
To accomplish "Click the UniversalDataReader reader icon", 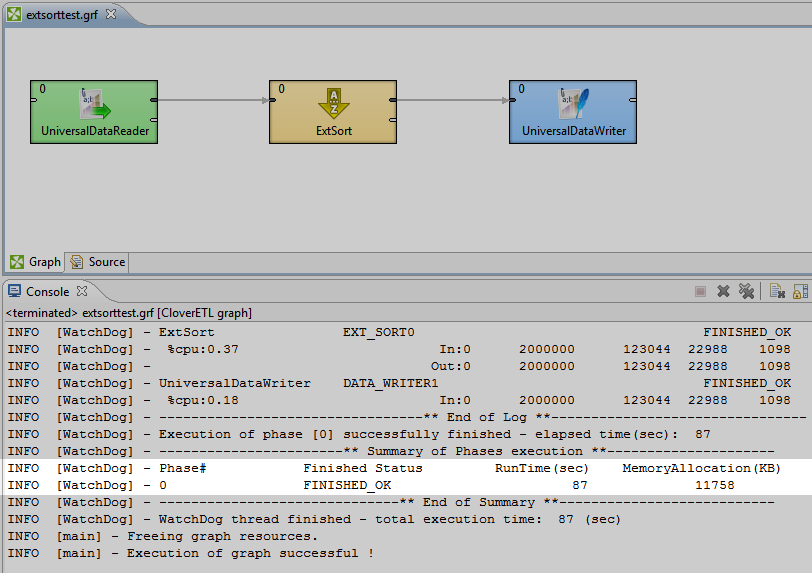I will coord(95,104).
